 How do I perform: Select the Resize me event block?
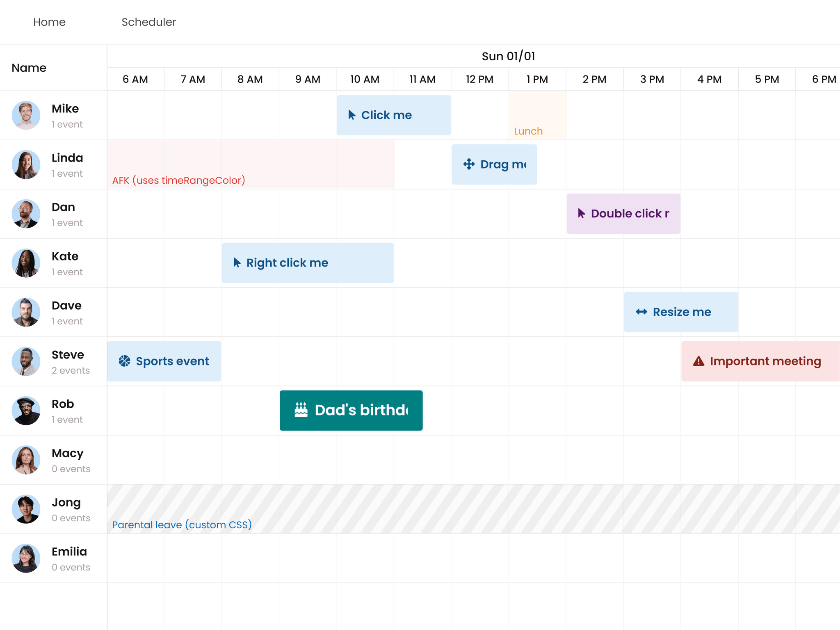pos(681,312)
